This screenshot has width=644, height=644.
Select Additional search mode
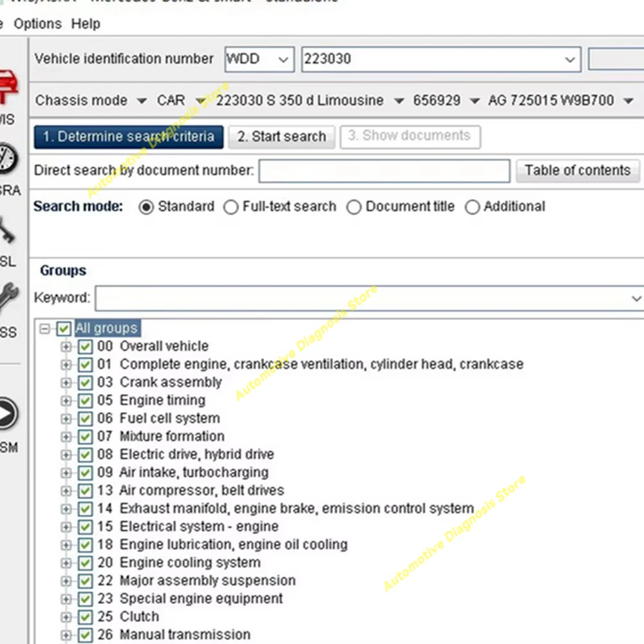[x=472, y=207]
